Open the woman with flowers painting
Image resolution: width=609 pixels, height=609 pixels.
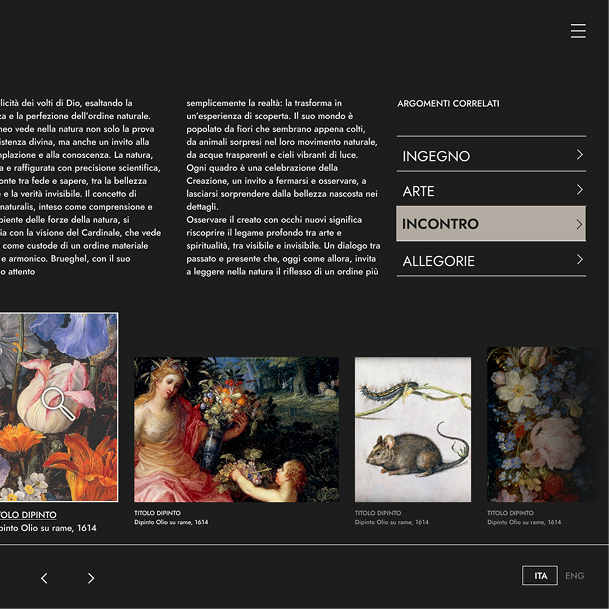[x=236, y=429]
